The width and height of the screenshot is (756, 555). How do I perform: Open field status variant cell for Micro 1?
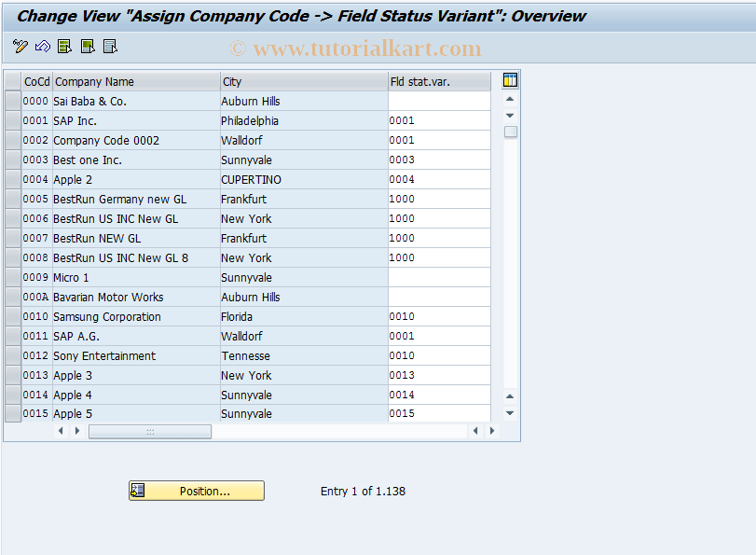(x=438, y=277)
